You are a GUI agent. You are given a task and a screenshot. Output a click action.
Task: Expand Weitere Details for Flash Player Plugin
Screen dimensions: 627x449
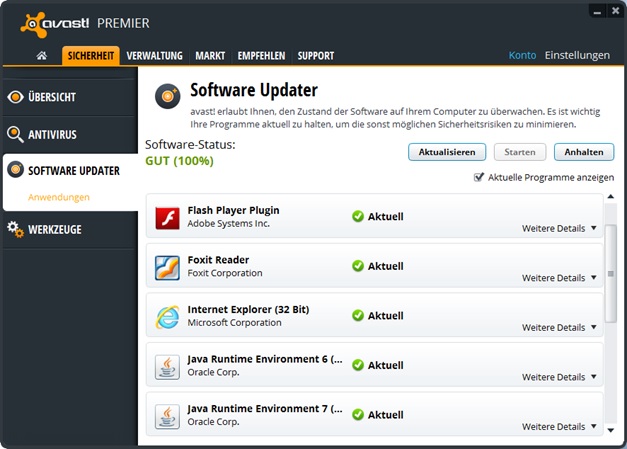point(559,228)
